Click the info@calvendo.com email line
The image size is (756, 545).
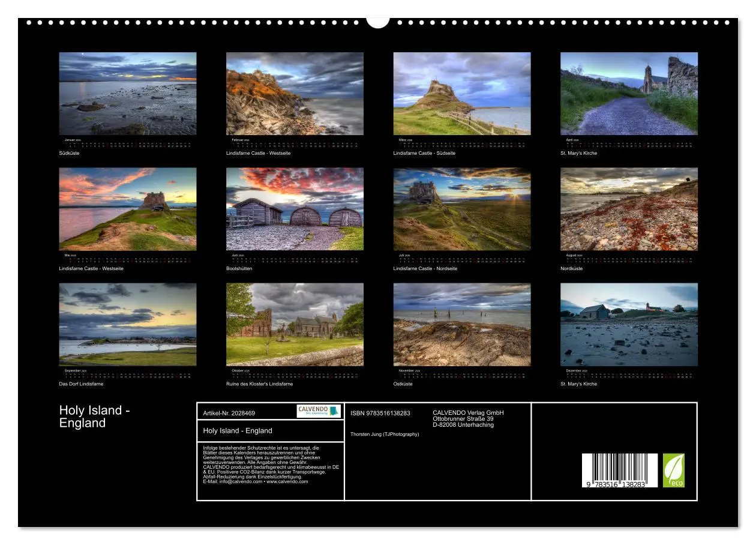click(256, 481)
